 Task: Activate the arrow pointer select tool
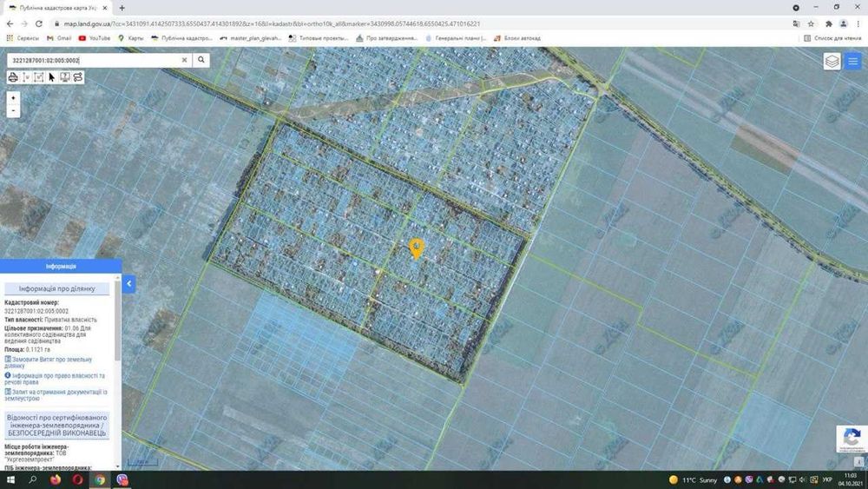[x=51, y=77]
